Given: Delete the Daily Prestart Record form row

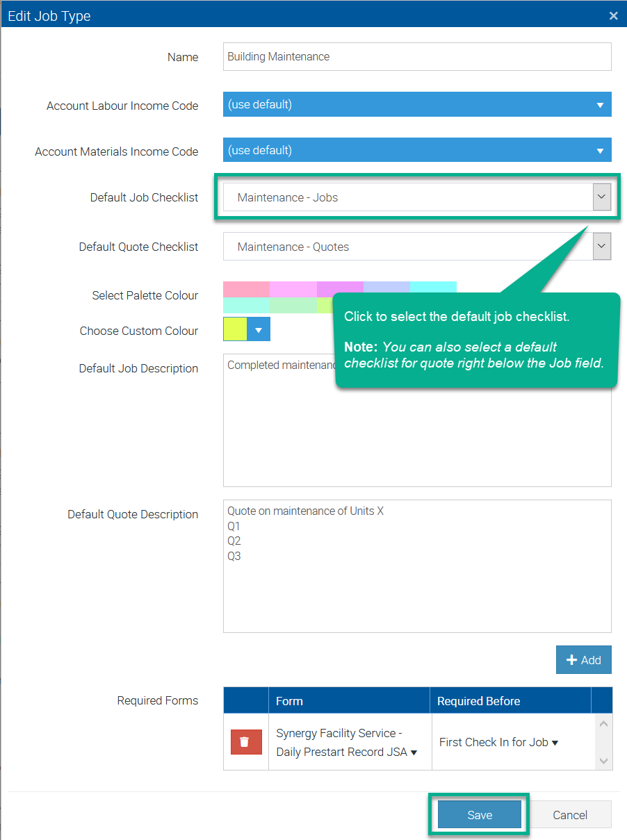Looking at the screenshot, I should [246, 741].
